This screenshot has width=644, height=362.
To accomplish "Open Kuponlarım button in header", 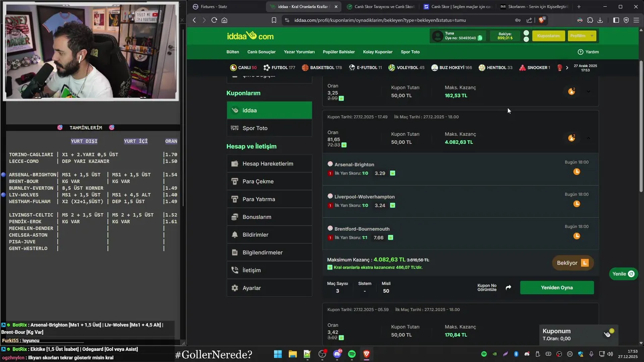I will click(x=548, y=36).
